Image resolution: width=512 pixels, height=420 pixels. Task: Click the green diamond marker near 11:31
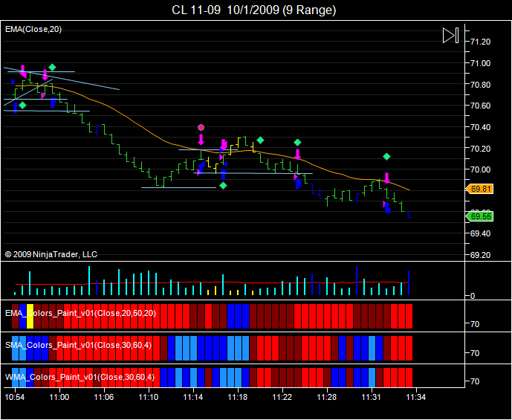[386, 157]
